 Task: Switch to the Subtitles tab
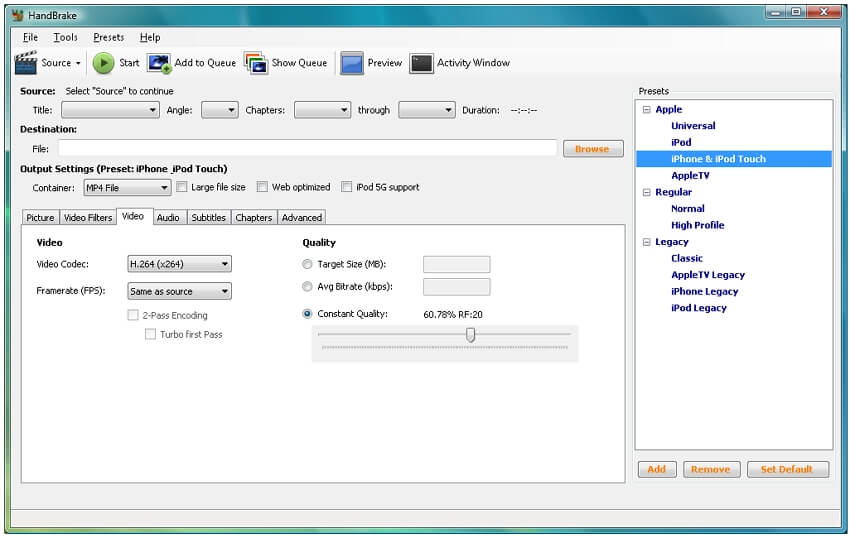point(209,217)
